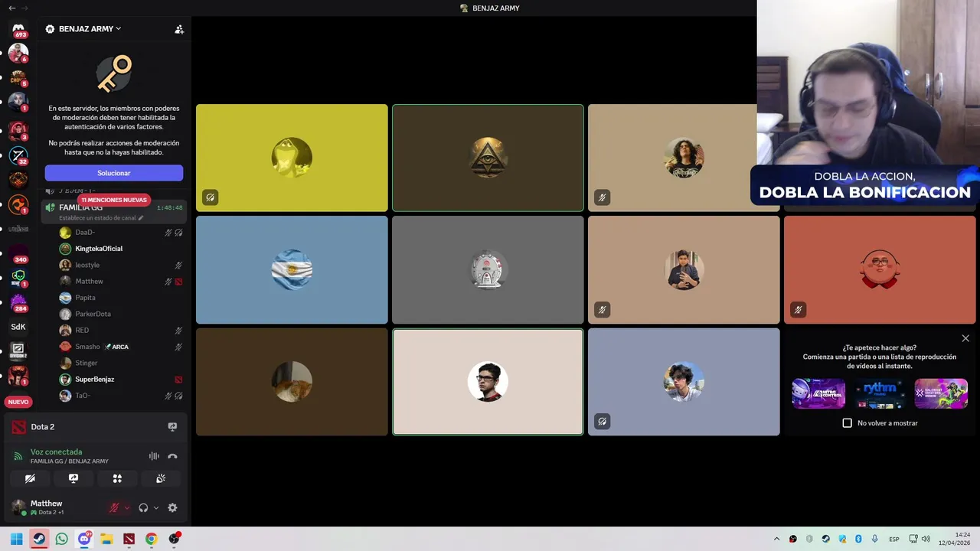
Task: Turn on camera in voice panel
Action: click(x=30, y=478)
